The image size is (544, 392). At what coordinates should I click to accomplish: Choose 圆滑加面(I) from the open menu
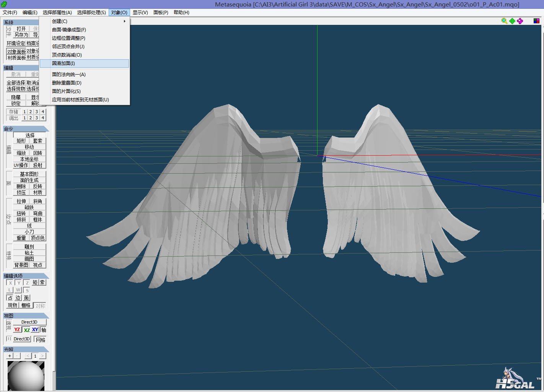click(x=64, y=63)
